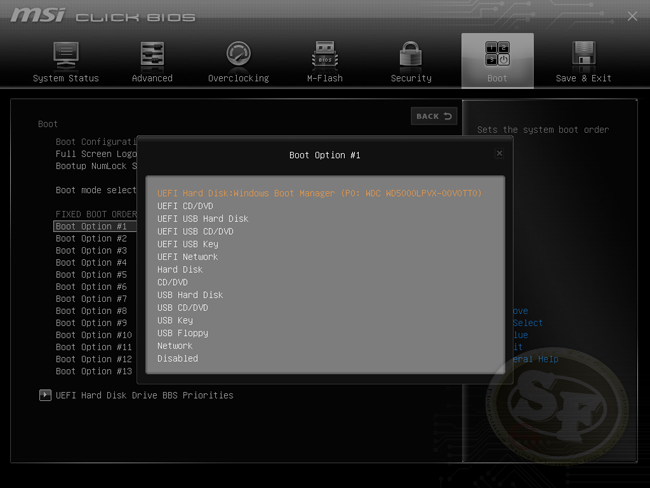
Task: Select Boot Option #7 row
Action: click(91, 299)
